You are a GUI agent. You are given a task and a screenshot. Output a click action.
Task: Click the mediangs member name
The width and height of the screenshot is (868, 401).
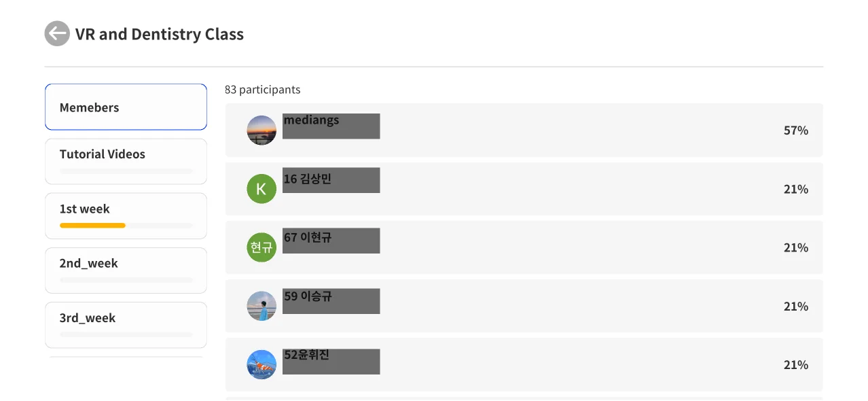click(x=311, y=120)
